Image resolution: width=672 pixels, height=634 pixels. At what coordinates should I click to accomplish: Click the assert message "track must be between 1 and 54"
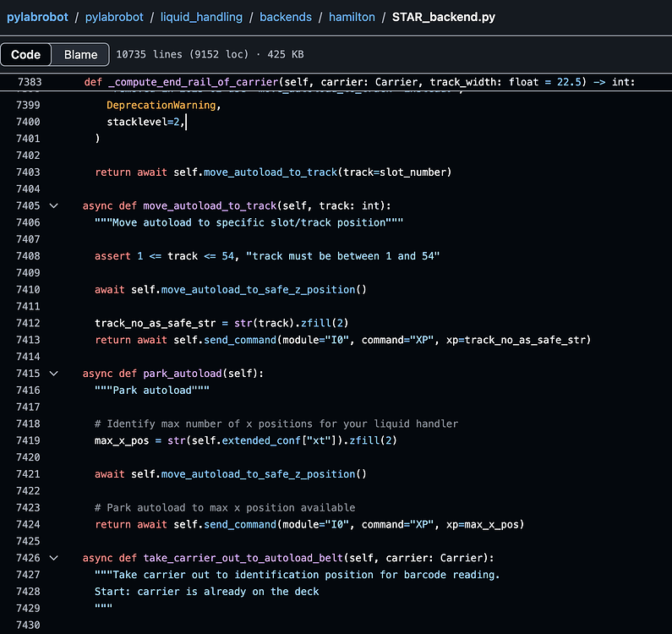342,256
